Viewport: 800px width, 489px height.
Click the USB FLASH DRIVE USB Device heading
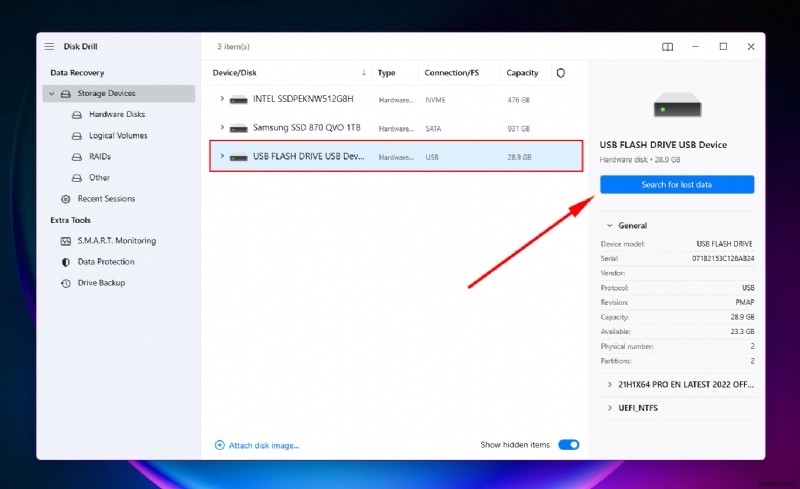(x=663, y=144)
